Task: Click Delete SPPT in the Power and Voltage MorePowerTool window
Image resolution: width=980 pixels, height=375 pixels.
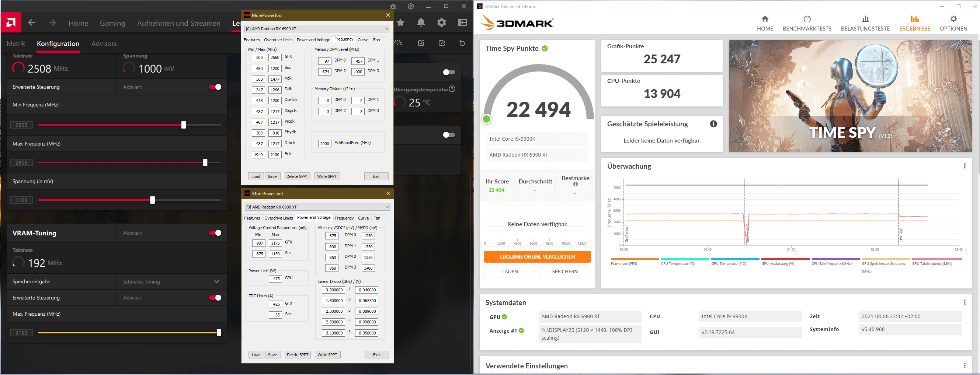Action: click(x=298, y=354)
